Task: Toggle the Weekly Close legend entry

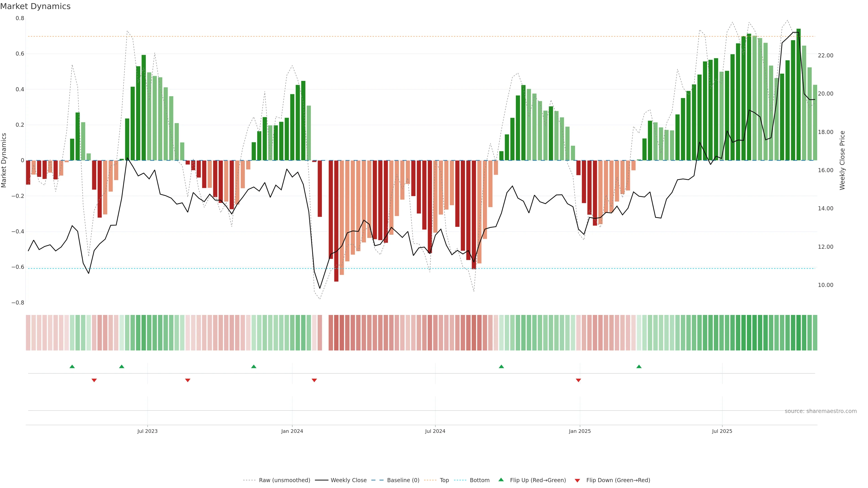Action: point(348,480)
